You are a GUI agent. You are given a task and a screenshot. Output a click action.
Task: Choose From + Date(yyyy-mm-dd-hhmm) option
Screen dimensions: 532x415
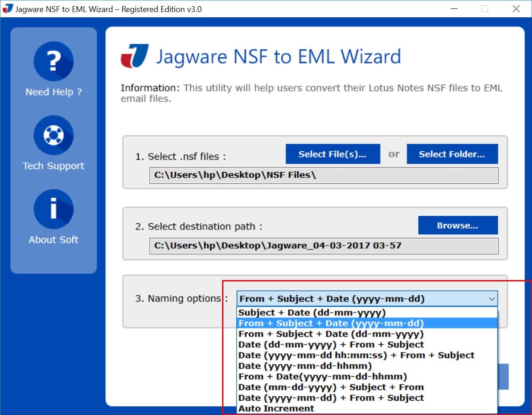367,376
